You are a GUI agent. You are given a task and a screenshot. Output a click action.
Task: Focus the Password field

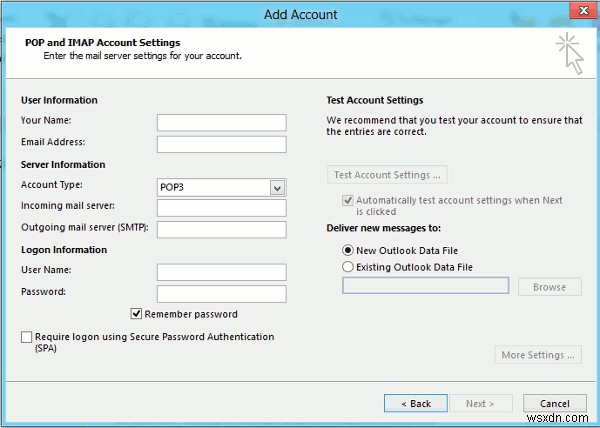coord(221,293)
